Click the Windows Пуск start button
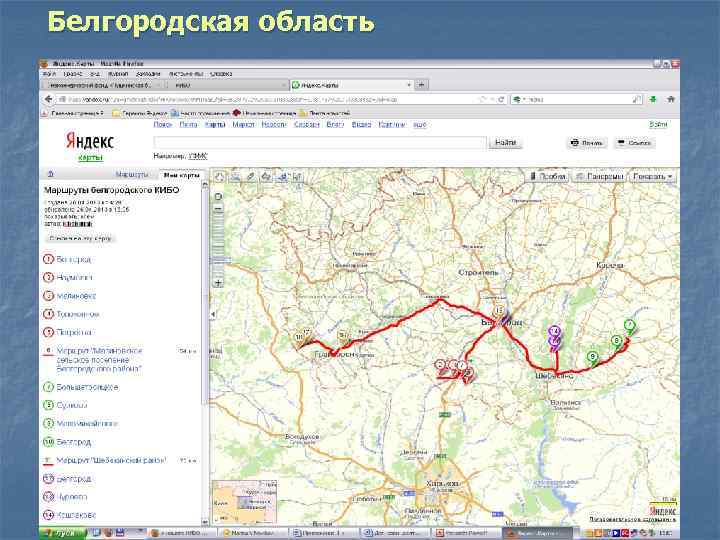 pos(63,533)
